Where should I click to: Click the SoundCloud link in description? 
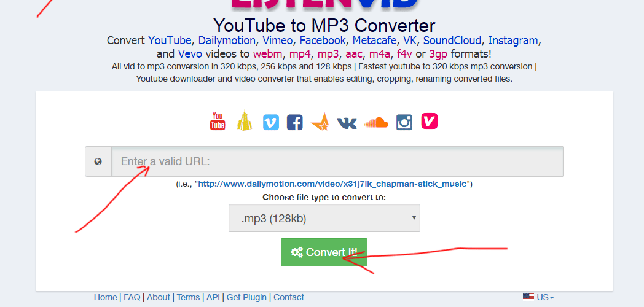452,41
